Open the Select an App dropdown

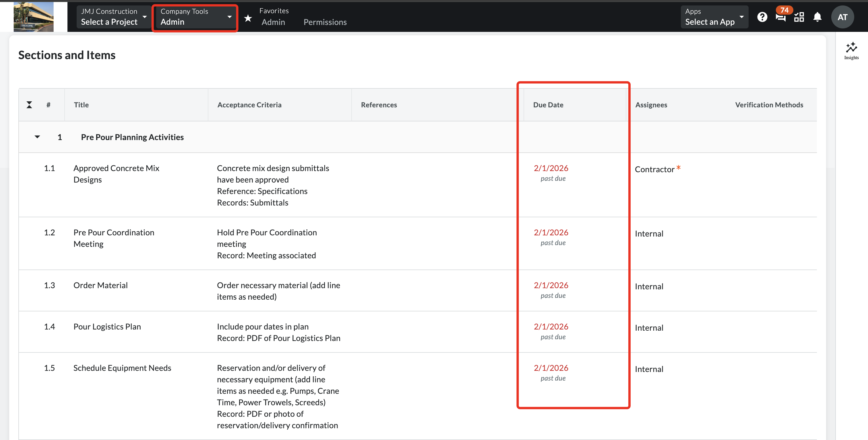tap(714, 17)
